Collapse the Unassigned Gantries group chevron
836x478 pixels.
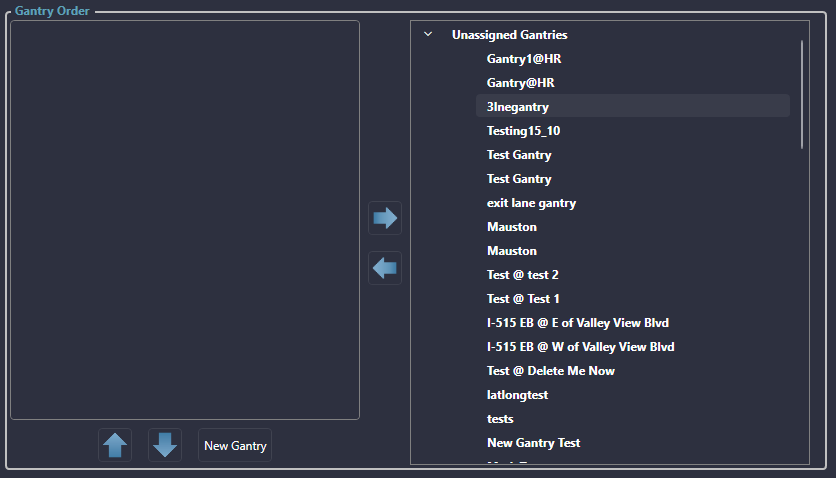(x=428, y=35)
